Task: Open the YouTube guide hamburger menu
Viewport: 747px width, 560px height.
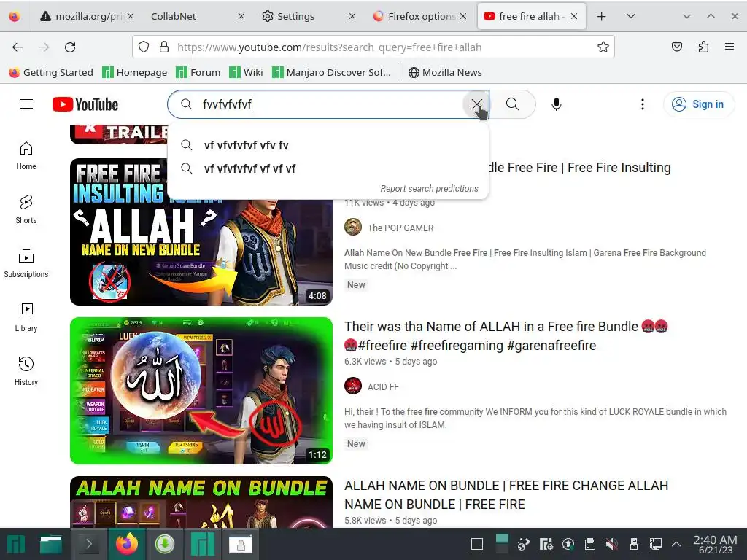Action: 26,104
